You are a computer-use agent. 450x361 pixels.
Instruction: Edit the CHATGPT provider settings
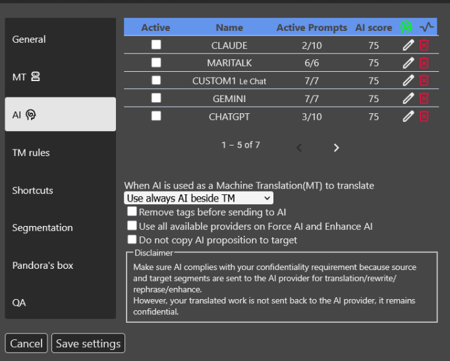(x=408, y=116)
